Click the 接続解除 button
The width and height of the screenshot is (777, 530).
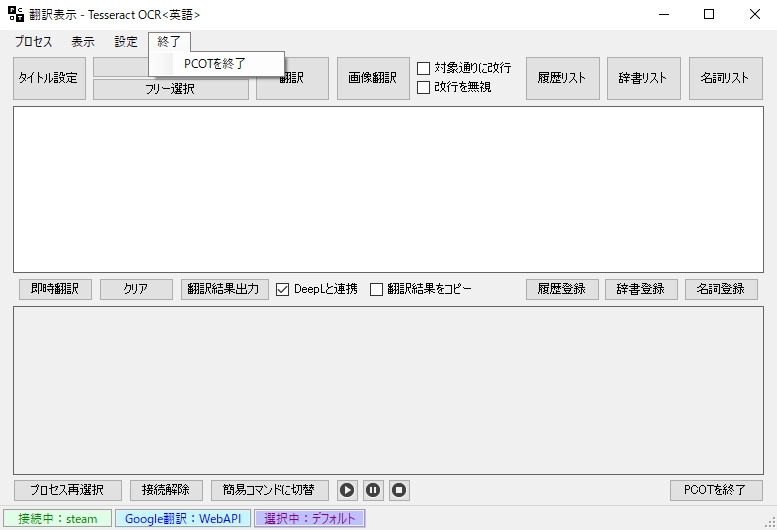[166, 490]
